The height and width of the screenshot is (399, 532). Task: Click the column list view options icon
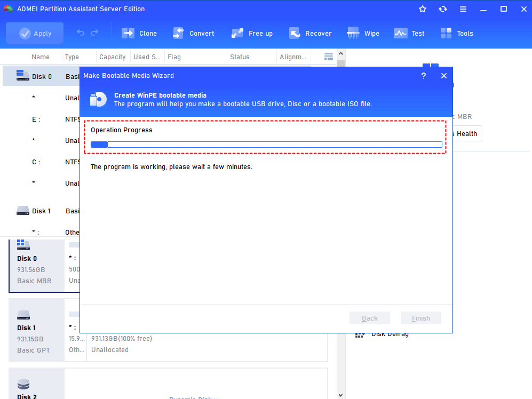[328, 57]
